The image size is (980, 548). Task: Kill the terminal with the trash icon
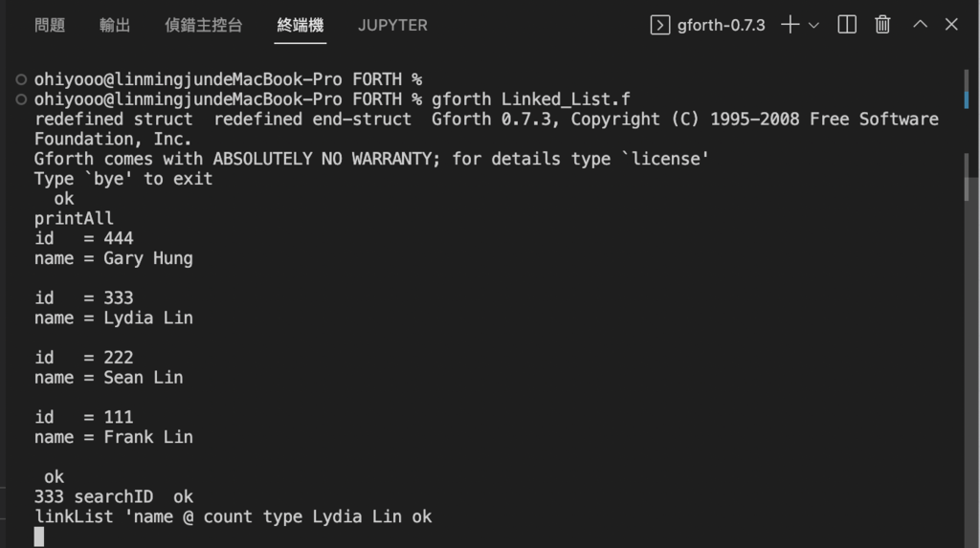tap(881, 24)
